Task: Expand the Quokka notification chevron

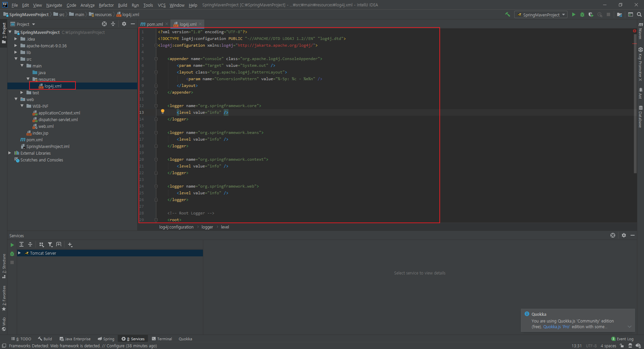Action: click(630, 327)
